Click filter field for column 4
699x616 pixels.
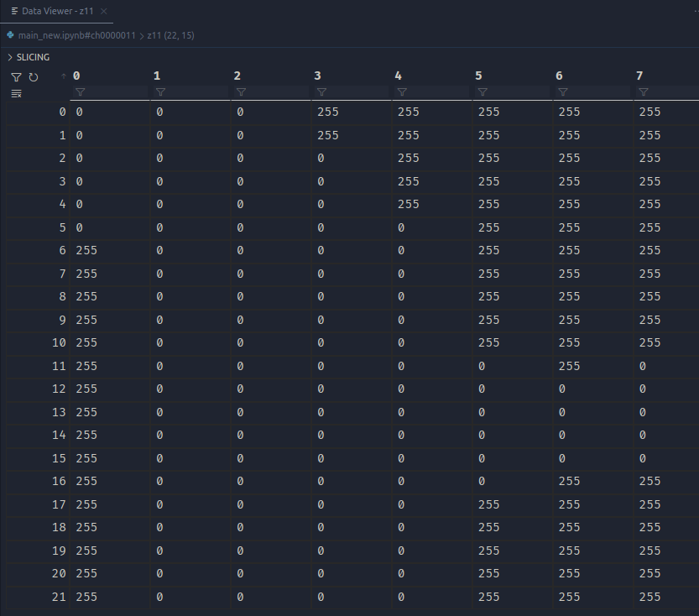pyautogui.click(x=432, y=91)
